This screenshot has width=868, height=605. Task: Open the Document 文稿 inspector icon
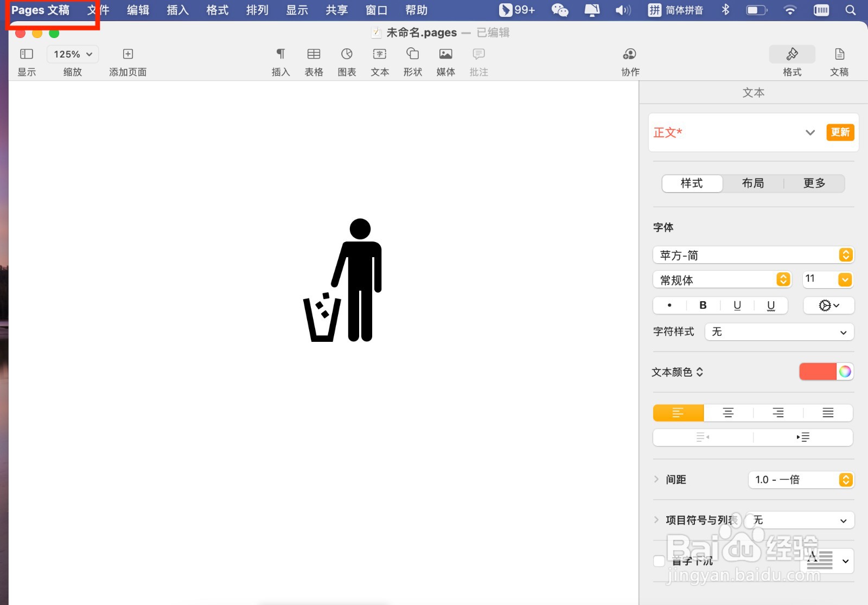(839, 54)
